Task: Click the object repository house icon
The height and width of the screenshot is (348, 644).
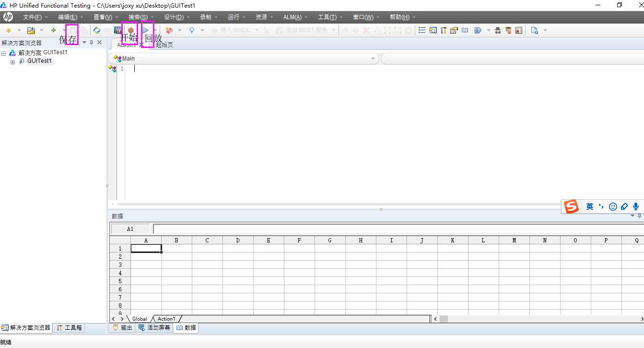Action: click(x=508, y=30)
